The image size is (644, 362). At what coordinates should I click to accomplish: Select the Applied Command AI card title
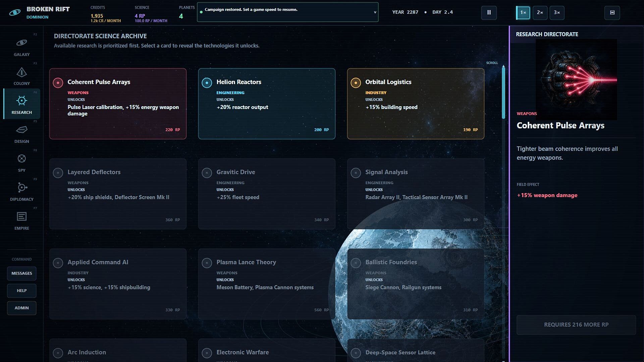(x=98, y=262)
